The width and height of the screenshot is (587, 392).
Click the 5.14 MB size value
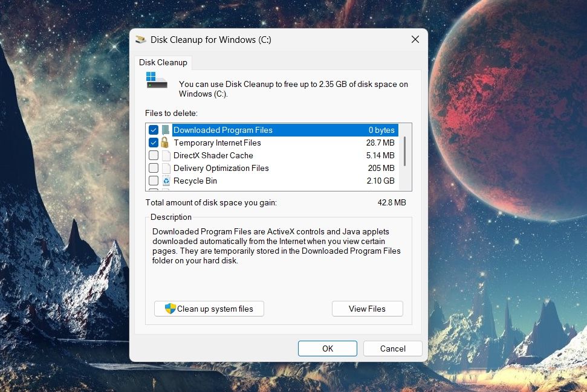coord(380,155)
